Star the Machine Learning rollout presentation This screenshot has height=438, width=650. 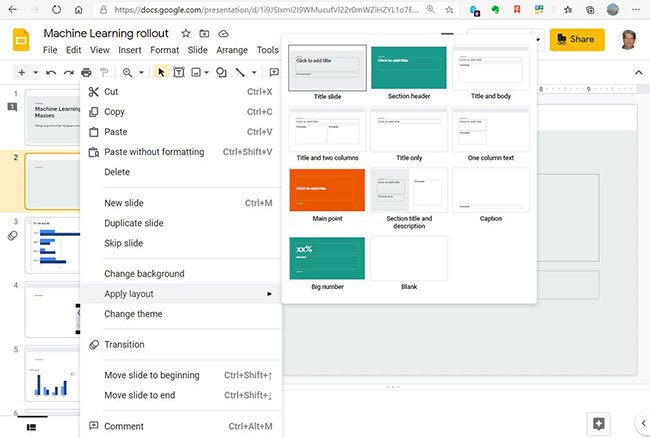pos(186,34)
